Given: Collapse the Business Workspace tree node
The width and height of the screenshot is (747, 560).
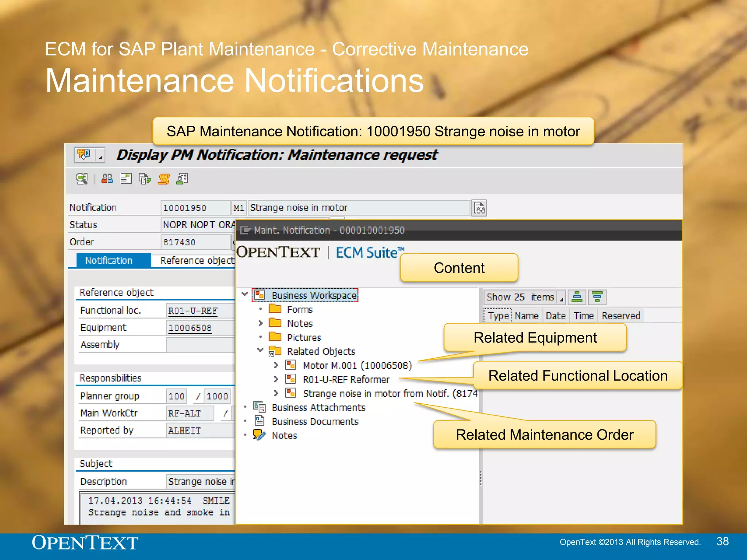Looking at the screenshot, I should pyautogui.click(x=245, y=294).
